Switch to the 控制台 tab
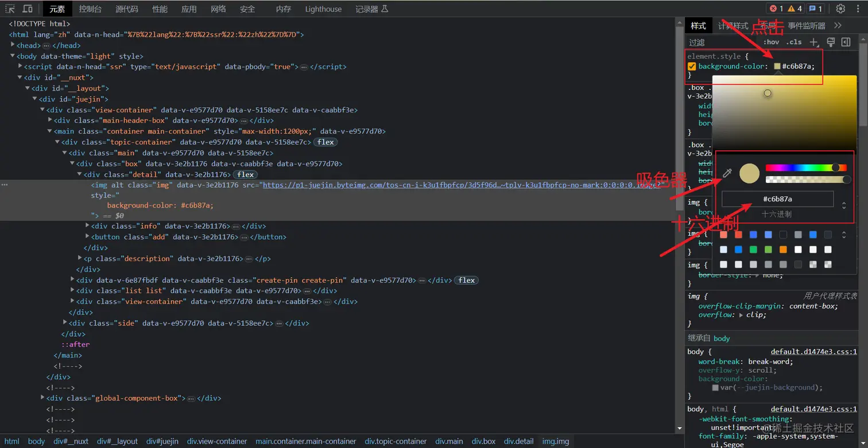Viewport: 868px width, 448px height. click(90, 9)
